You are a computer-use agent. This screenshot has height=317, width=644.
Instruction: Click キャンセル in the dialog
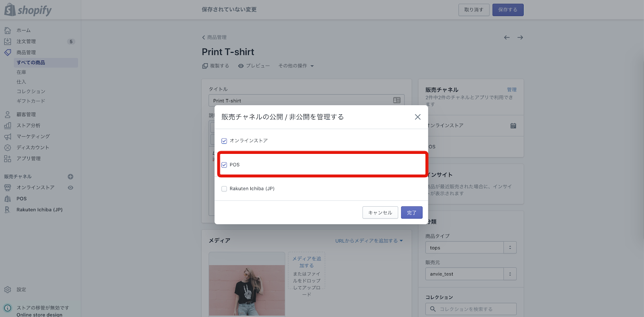point(380,213)
